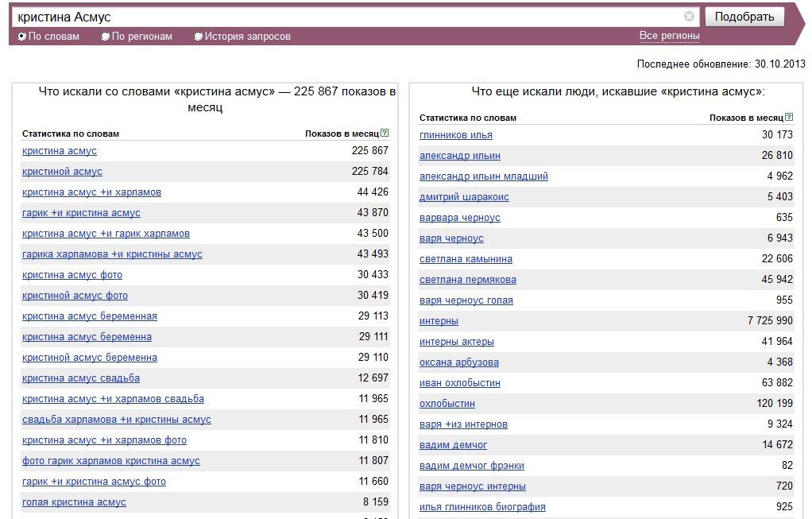Screen dimensions: 812x519
Task: Open the охлобыстин link
Action: (447, 404)
